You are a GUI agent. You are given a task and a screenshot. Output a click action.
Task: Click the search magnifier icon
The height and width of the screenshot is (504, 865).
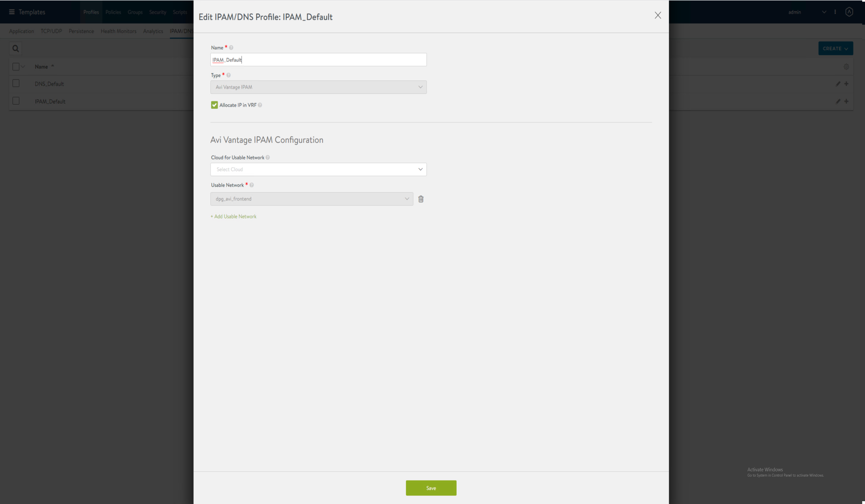pos(16,49)
